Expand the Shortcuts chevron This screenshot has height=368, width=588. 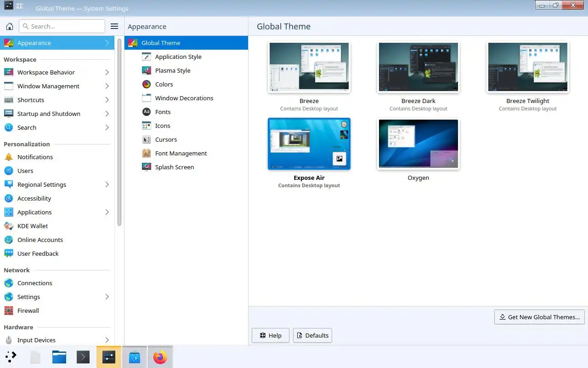point(107,100)
